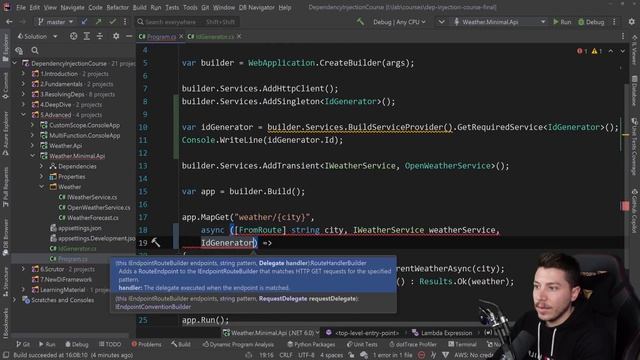
Task: Open the DB Navigator menu
Action: (256, 7)
